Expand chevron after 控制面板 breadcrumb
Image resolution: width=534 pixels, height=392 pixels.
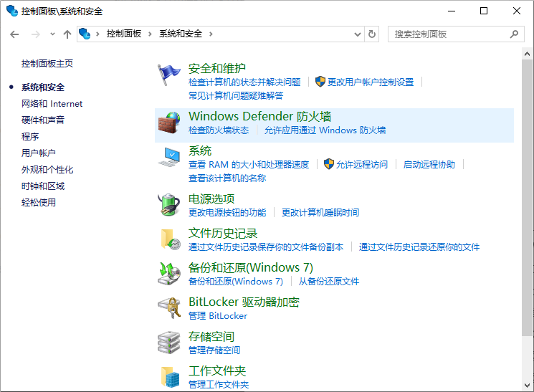point(151,34)
